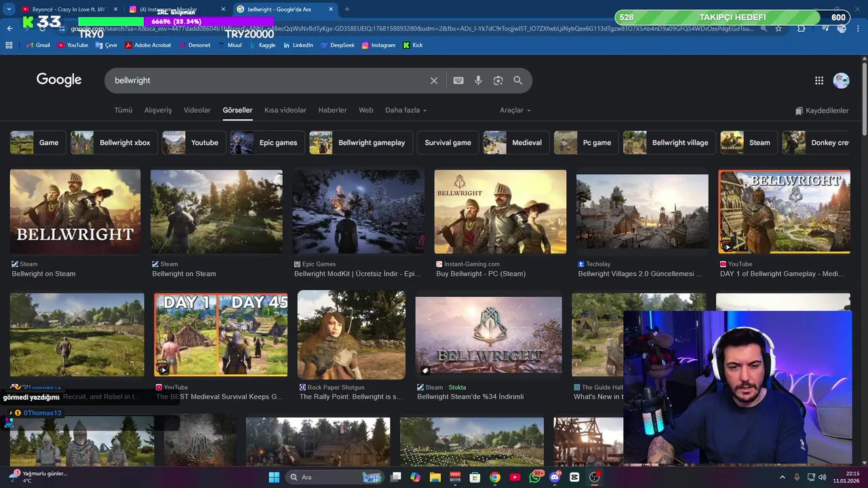This screenshot has height=488, width=868.
Task: Filter by the Medieval chip
Action: [x=516, y=143]
